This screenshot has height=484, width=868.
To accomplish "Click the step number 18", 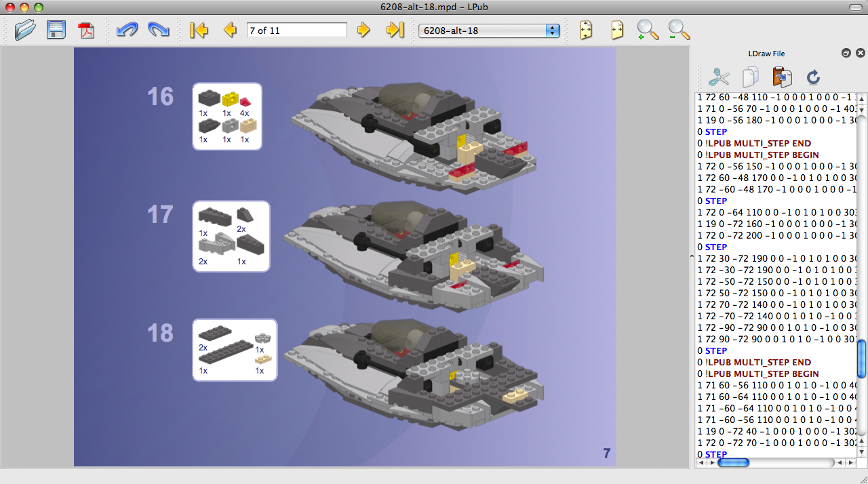I will tap(161, 333).
